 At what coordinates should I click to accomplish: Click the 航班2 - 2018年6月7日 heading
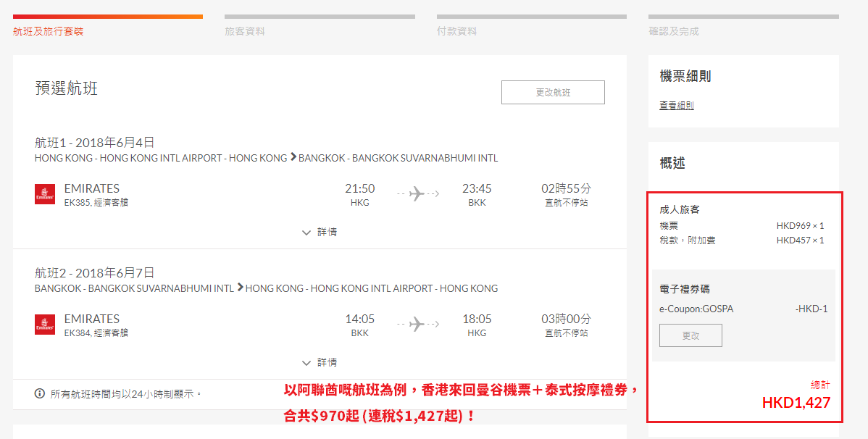94,273
